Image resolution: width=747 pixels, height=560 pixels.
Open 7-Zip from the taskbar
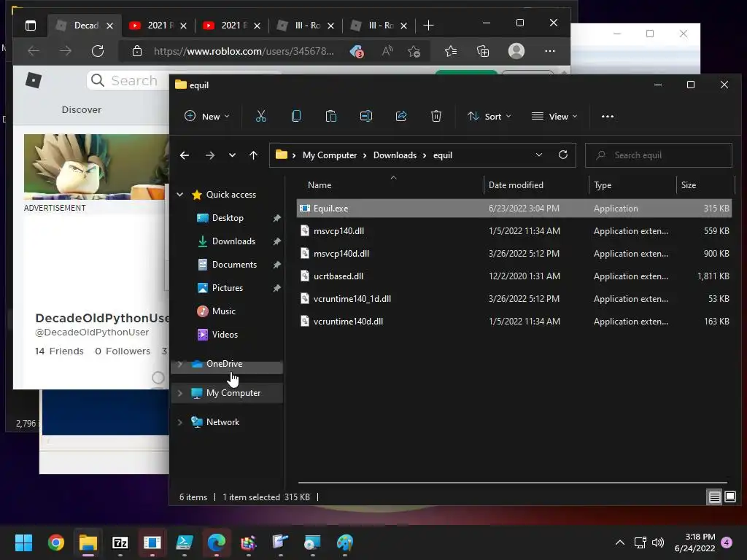click(120, 542)
